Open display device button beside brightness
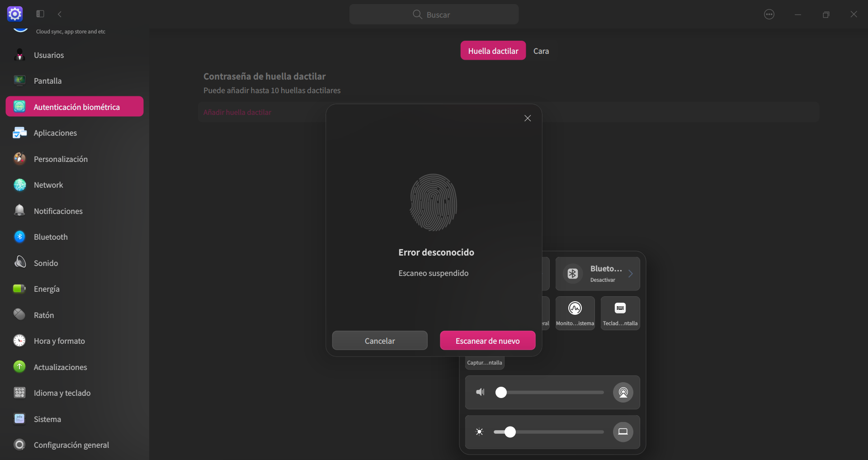Viewport: 868px width, 460px height. [x=623, y=432]
